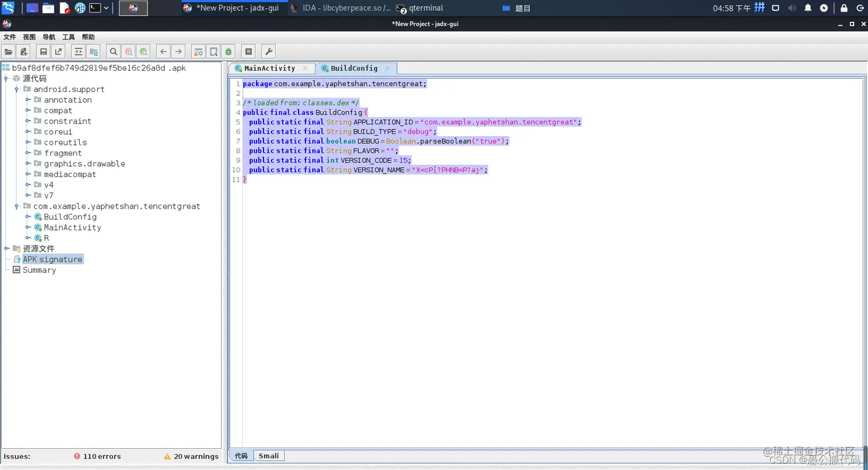Select the MainActivity class in tree
Screen dimensions: 868x470
tap(72, 228)
